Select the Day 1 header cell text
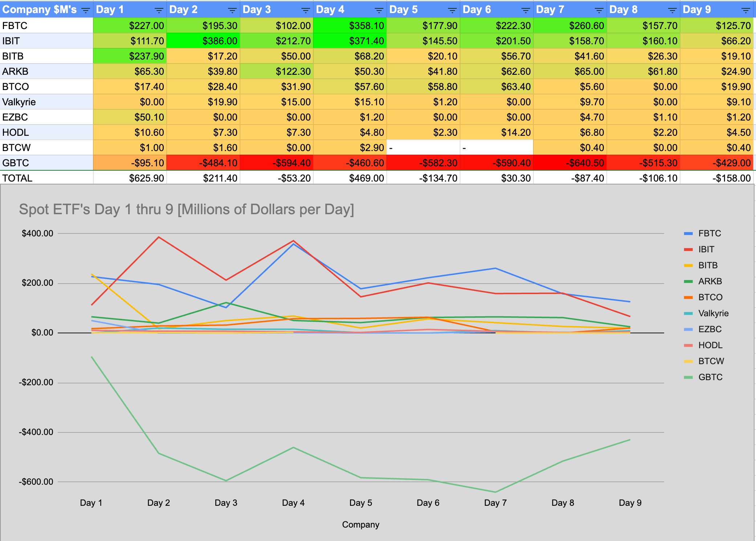 (x=110, y=10)
